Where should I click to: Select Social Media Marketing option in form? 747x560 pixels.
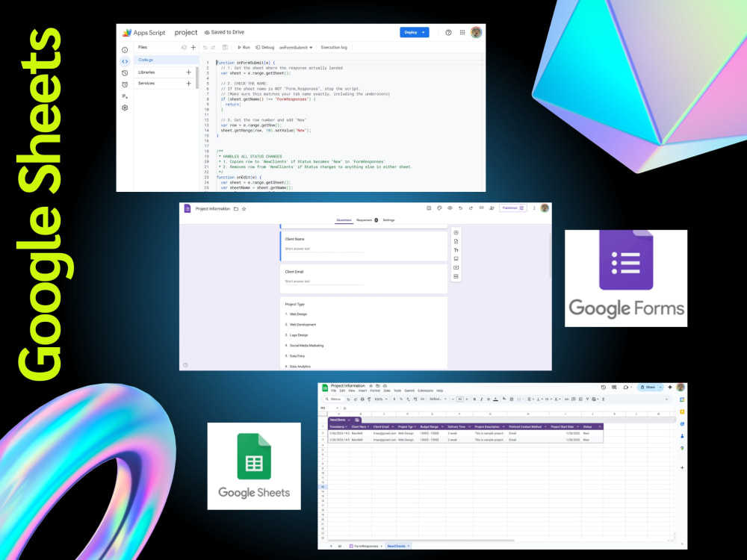click(306, 346)
